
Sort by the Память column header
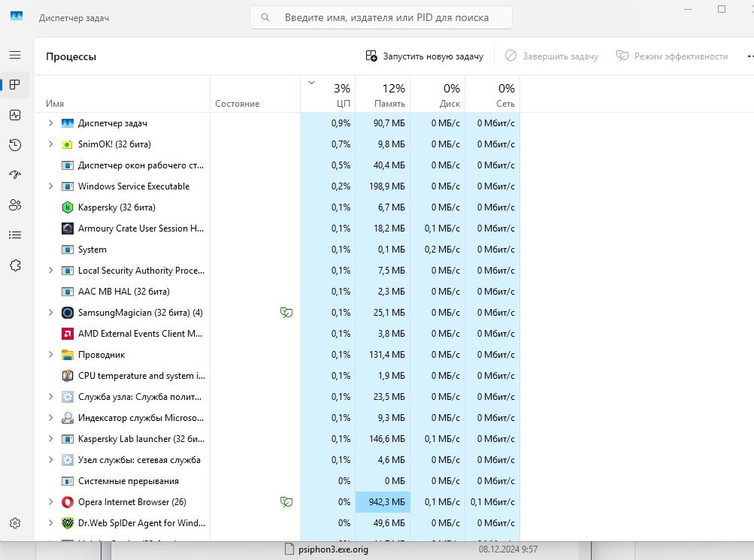click(383, 94)
